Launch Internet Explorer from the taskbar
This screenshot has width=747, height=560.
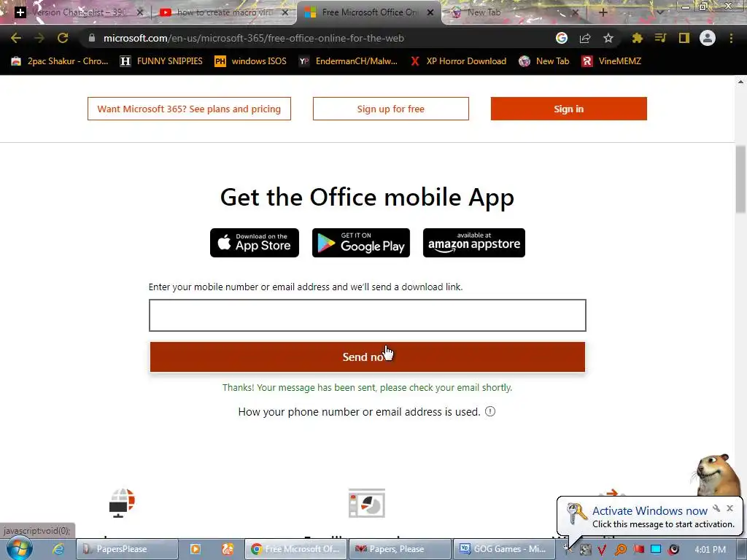point(58,549)
